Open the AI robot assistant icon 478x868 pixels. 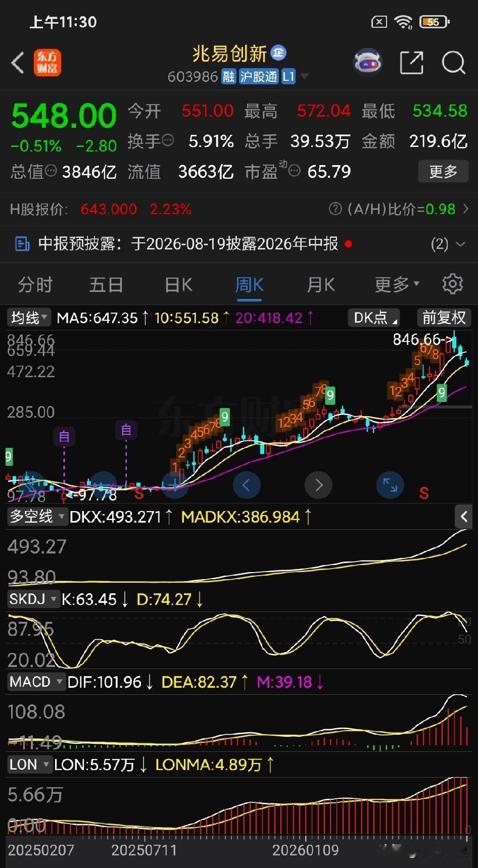pyautogui.click(x=368, y=63)
